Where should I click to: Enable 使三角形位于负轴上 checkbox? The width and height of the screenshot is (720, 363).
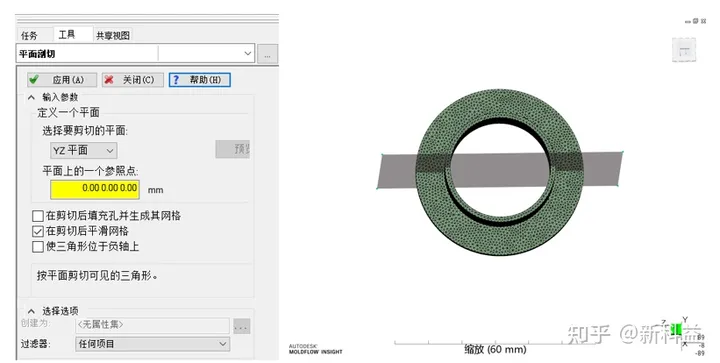point(38,246)
